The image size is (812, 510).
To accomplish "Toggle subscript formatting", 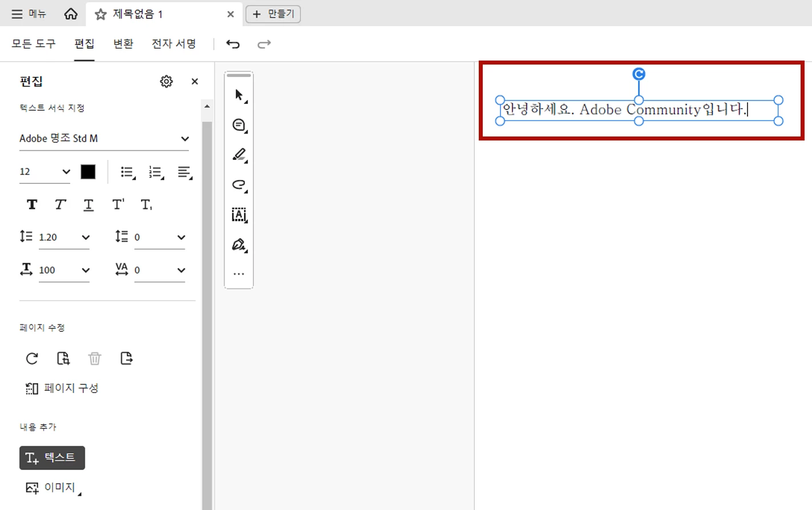I will click(146, 204).
